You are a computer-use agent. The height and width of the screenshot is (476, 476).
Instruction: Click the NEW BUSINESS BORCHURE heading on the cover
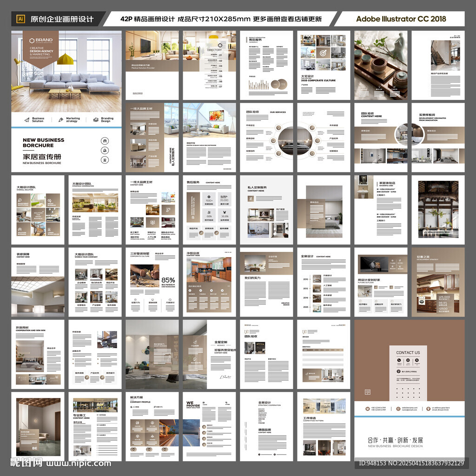coord(43,143)
